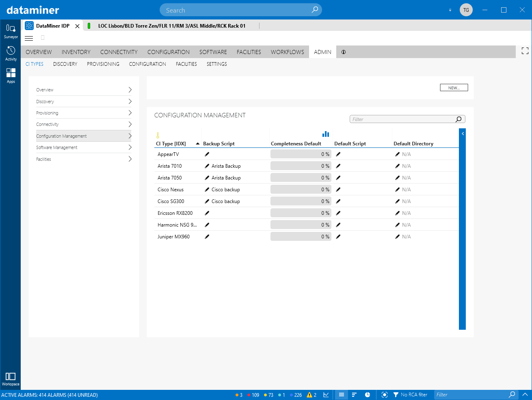
Task: Edit Default Directory pencil for Harmonic NSG
Action: (x=398, y=225)
